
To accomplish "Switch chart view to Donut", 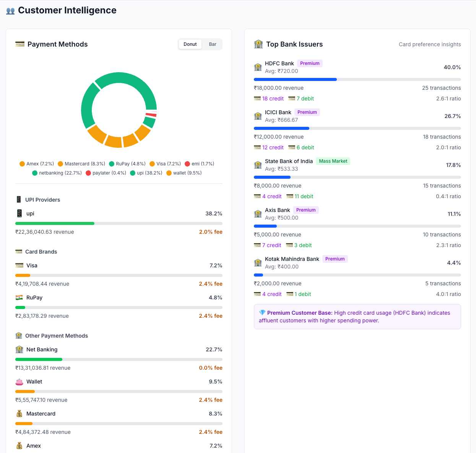I will (190, 44).
